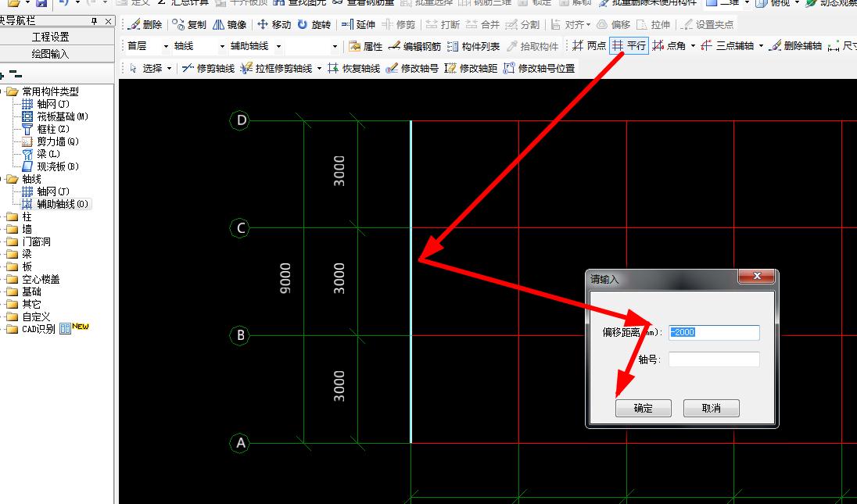
Task: Select the Stretch (拉伸) tool
Action: [653, 24]
